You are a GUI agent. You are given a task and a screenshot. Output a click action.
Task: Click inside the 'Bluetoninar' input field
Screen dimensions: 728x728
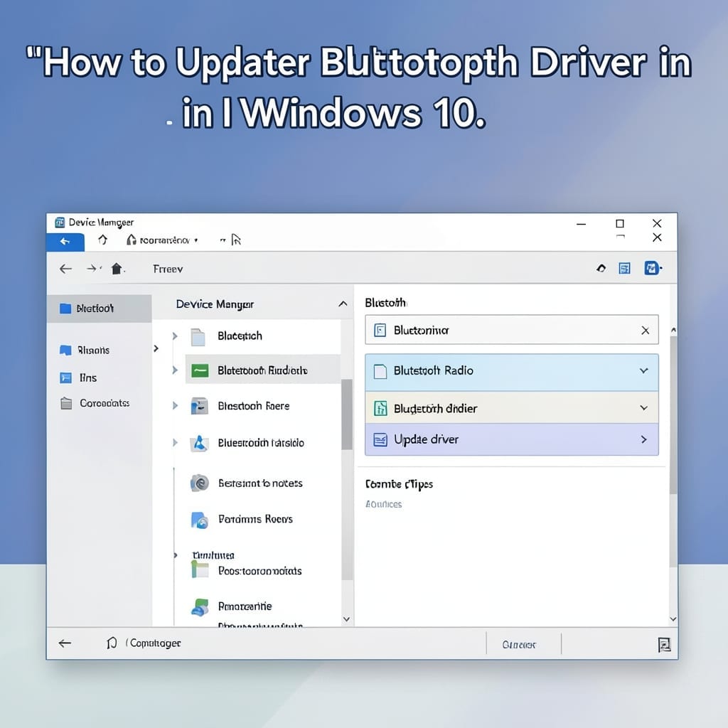point(511,330)
